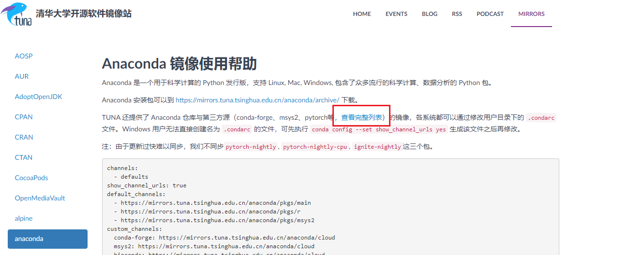Follow the anaconda/archive download URL link
Screen dimensions: 644x255
(257, 100)
